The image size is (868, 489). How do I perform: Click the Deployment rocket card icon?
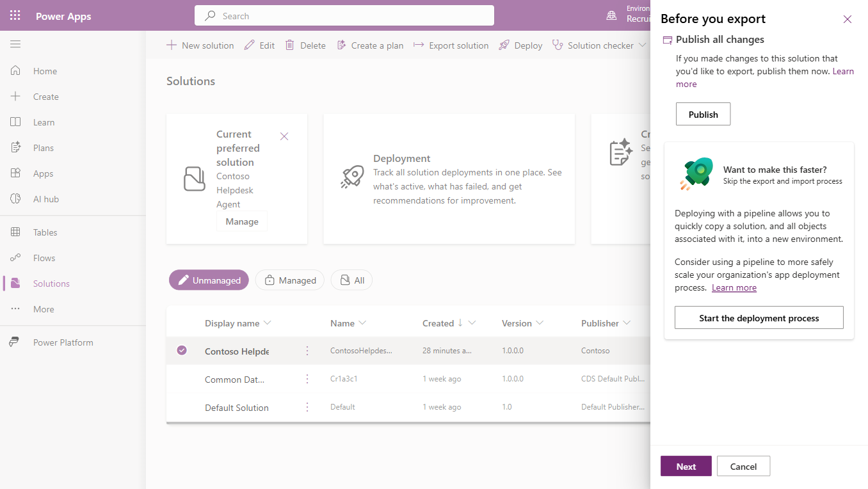click(352, 177)
